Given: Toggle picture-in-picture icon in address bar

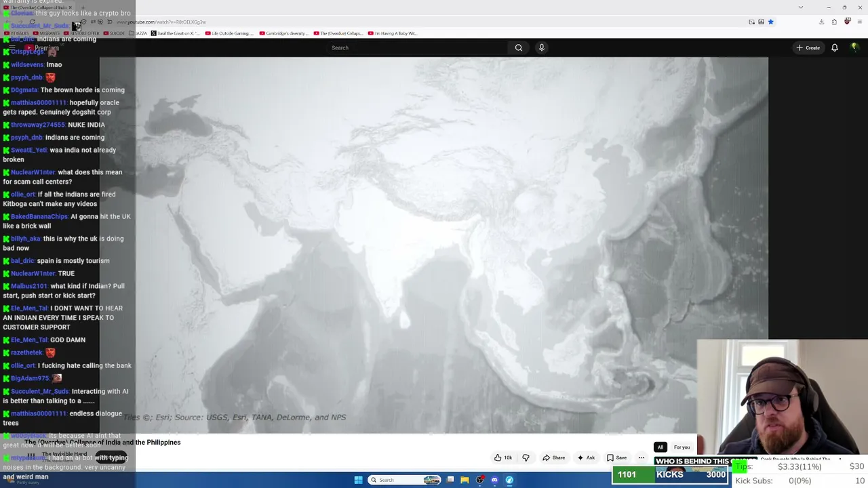Looking at the screenshot, I should (x=751, y=22).
